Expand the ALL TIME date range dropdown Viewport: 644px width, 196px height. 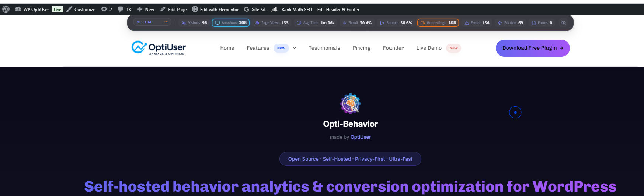(152, 22)
